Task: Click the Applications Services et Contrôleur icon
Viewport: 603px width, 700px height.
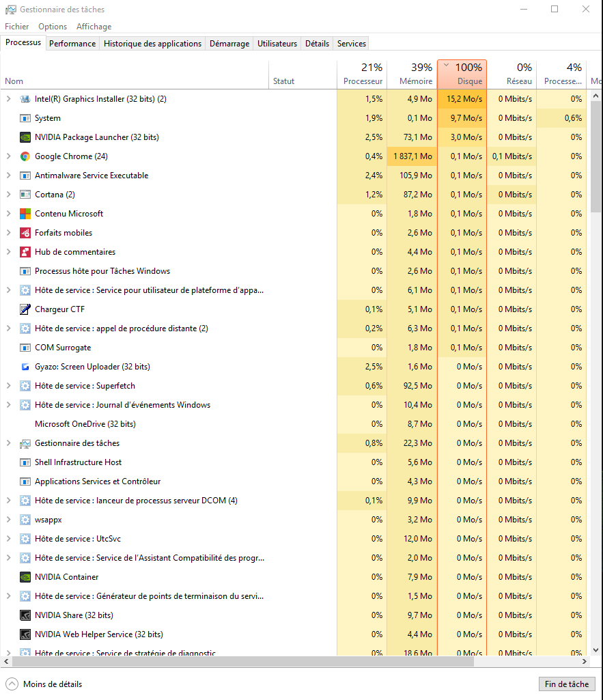Action: click(x=25, y=481)
